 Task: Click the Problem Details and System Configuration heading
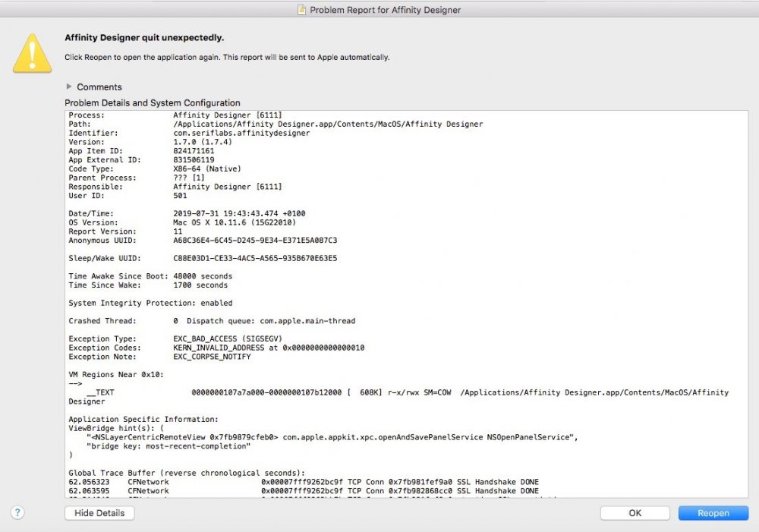coord(153,102)
